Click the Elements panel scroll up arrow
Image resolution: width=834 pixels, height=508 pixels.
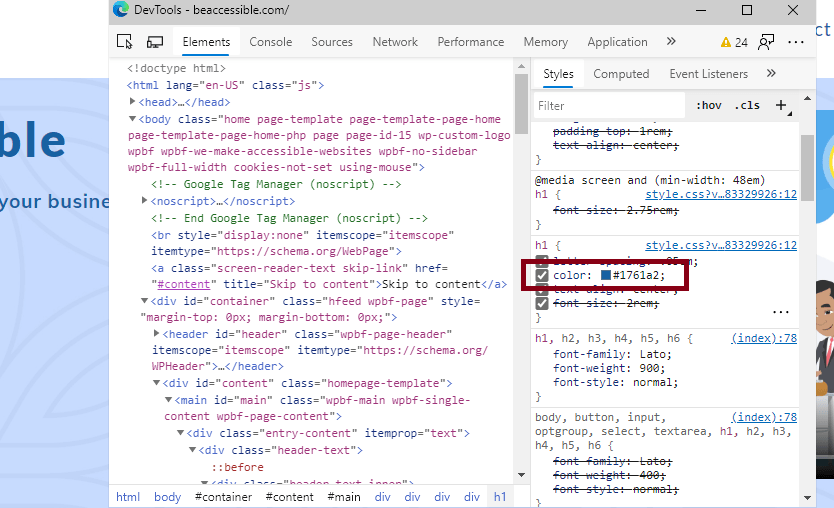click(x=521, y=66)
